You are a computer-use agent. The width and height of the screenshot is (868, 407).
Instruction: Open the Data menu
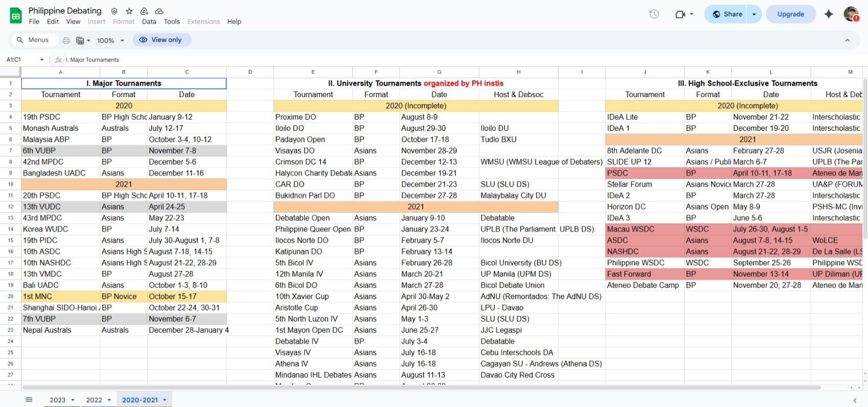tap(149, 21)
